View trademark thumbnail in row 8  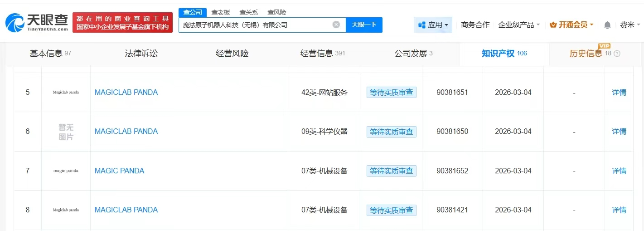coord(66,210)
